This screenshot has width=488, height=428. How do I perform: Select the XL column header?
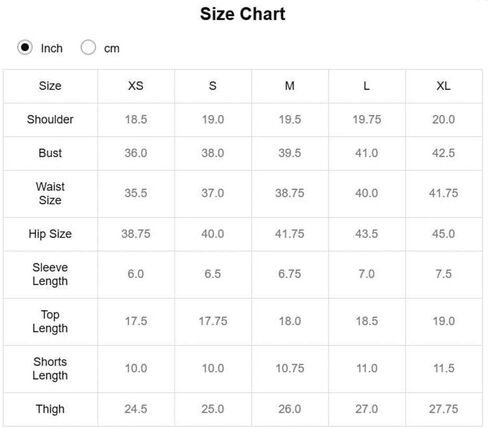[443, 86]
